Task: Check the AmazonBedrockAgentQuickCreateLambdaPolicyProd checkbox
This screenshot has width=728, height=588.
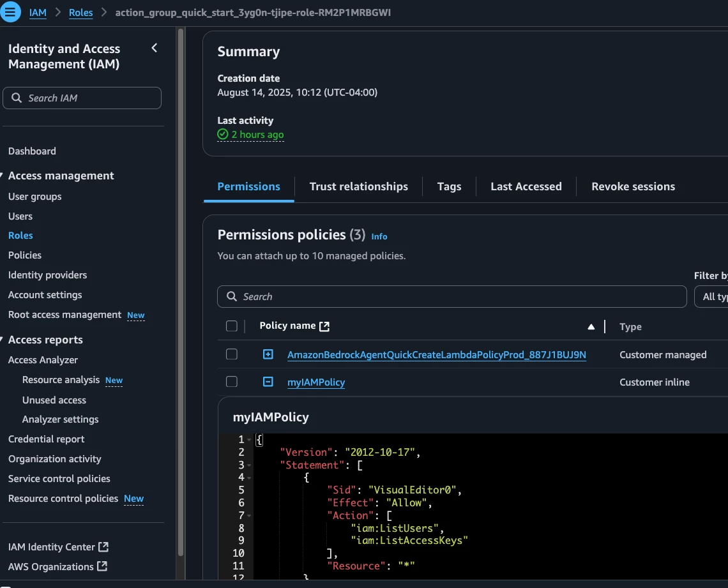Action: (x=232, y=354)
